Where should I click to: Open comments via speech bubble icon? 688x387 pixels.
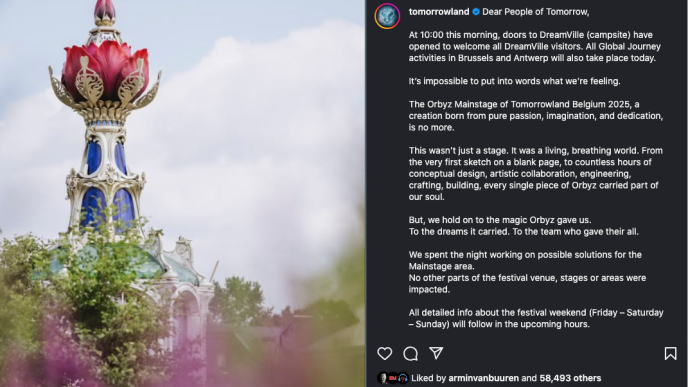411,353
